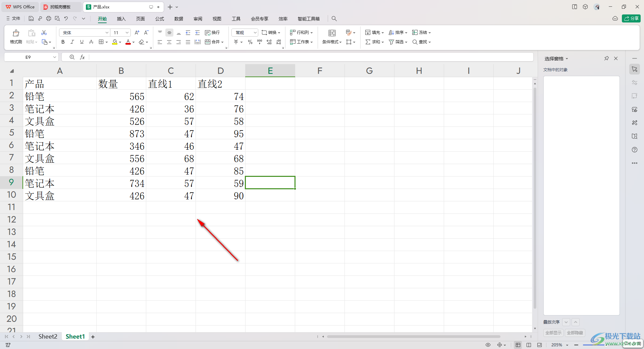
Task: Click the Percent style icon
Action: (x=250, y=42)
